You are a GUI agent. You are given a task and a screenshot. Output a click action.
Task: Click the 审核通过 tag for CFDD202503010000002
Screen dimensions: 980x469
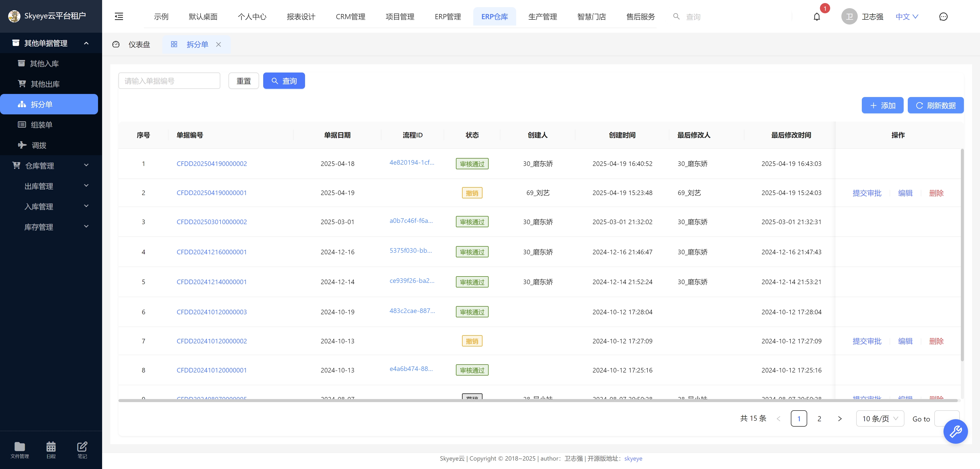(472, 222)
